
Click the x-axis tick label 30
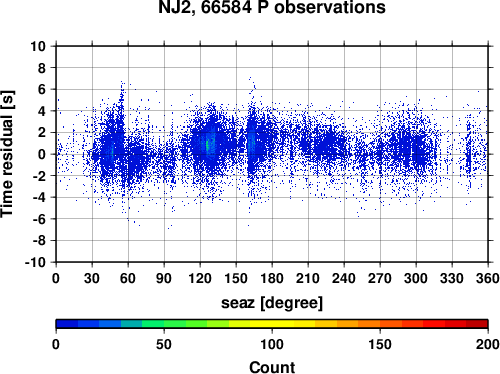pos(92,278)
